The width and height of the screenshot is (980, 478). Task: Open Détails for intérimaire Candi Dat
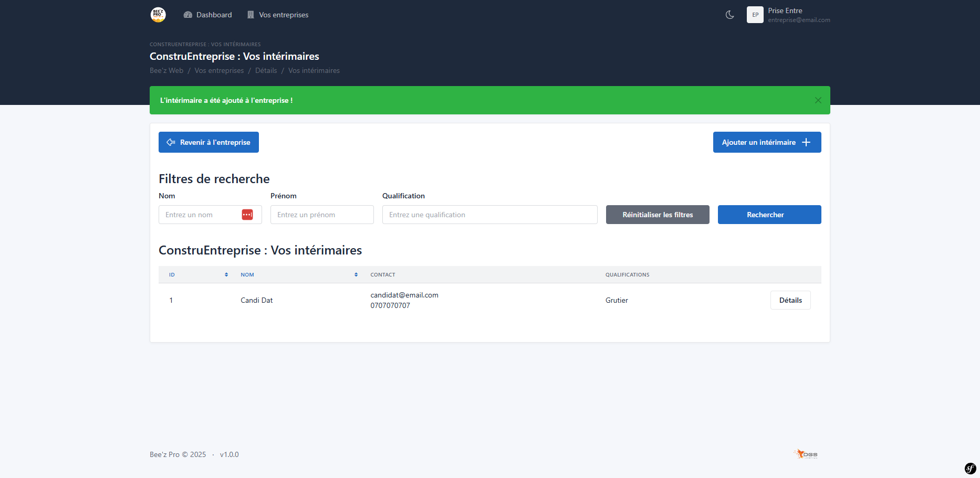tap(790, 300)
